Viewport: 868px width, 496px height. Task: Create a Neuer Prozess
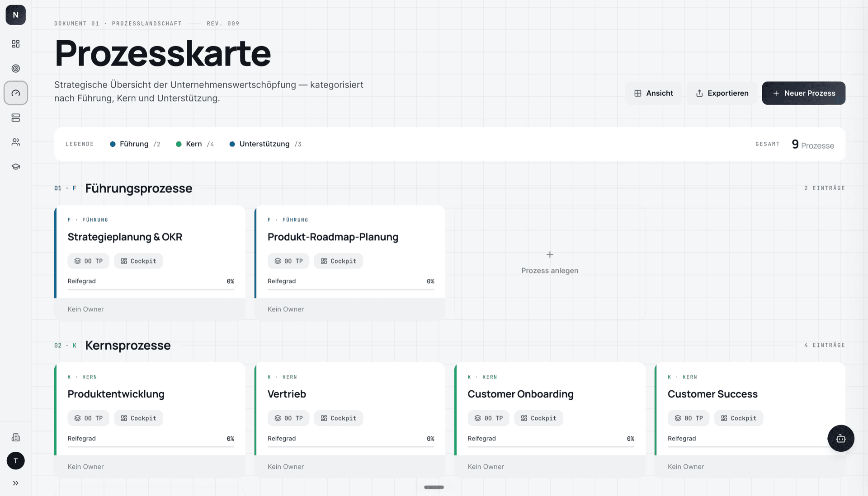(803, 93)
